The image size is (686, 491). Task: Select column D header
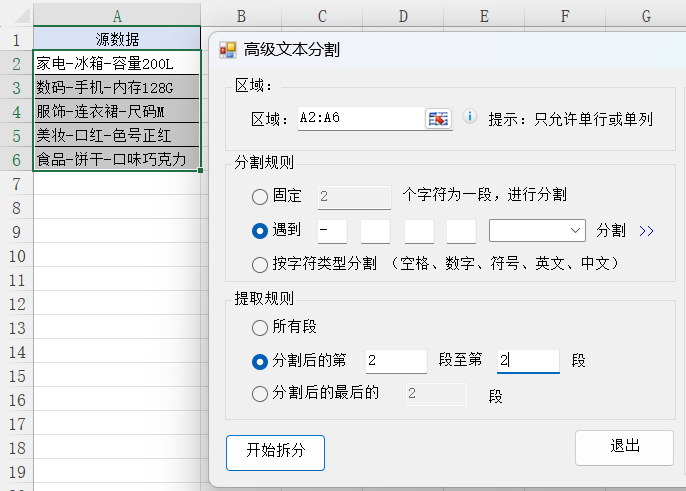[x=403, y=16]
